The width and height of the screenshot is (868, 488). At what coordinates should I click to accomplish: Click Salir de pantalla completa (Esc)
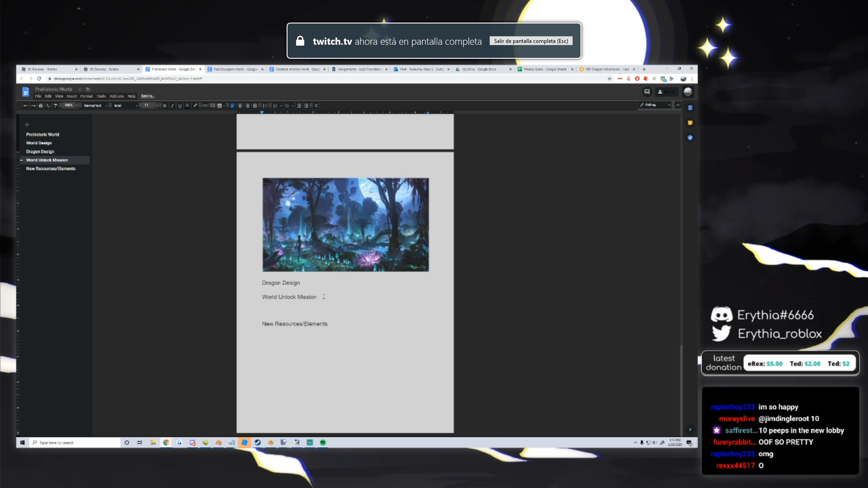(531, 41)
